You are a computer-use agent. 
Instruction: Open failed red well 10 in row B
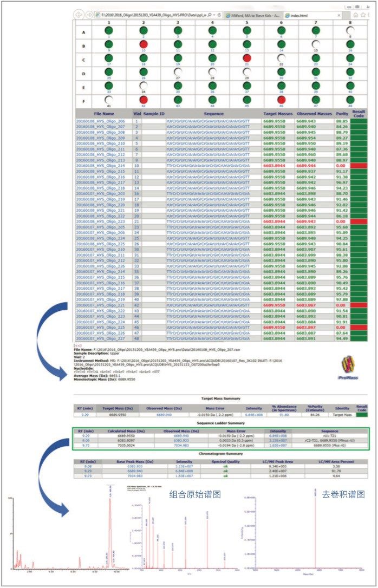144,44
